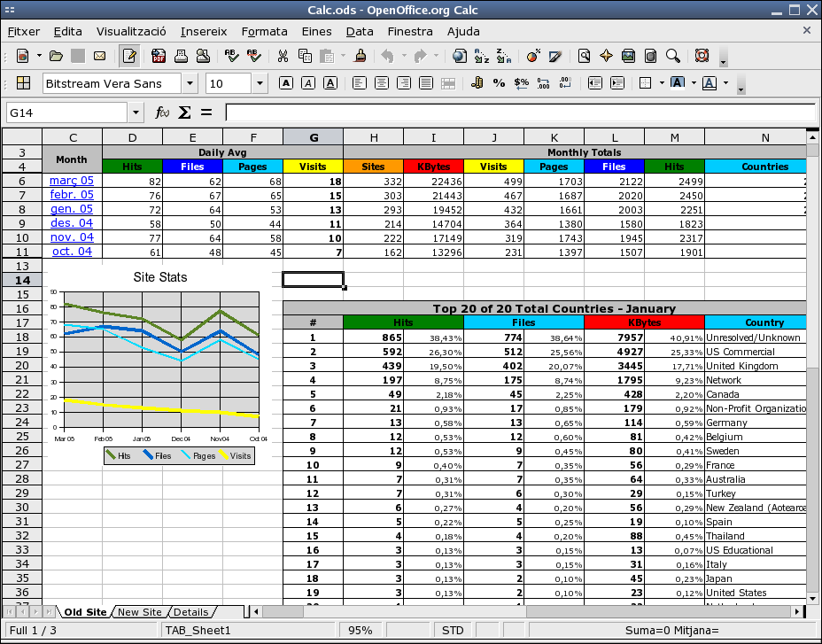Open the font name dropdown

(190, 83)
